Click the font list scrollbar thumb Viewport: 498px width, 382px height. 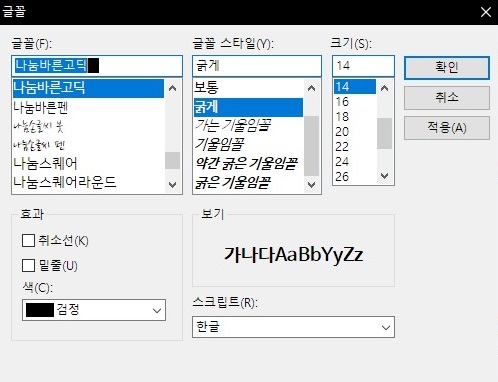172,161
